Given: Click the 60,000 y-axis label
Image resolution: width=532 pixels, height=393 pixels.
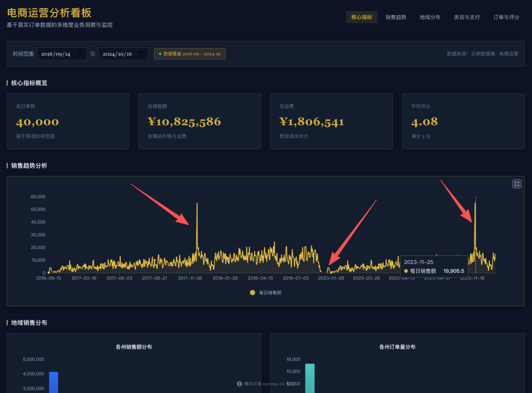Looking at the screenshot, I should [x=38, y=196].
